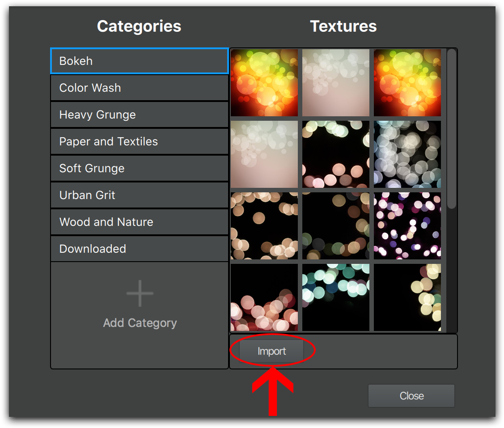Select the blue-white bokeh texture in second row

click(407, 154)
